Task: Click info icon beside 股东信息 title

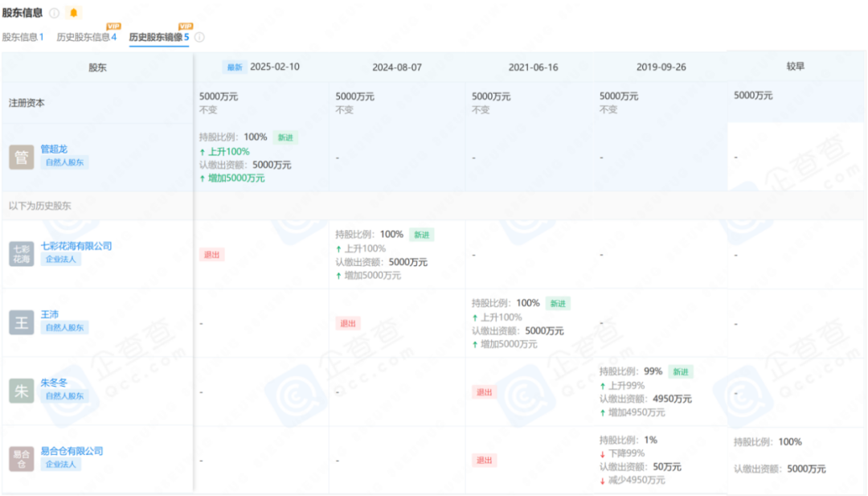Action: tap(54, 13)
